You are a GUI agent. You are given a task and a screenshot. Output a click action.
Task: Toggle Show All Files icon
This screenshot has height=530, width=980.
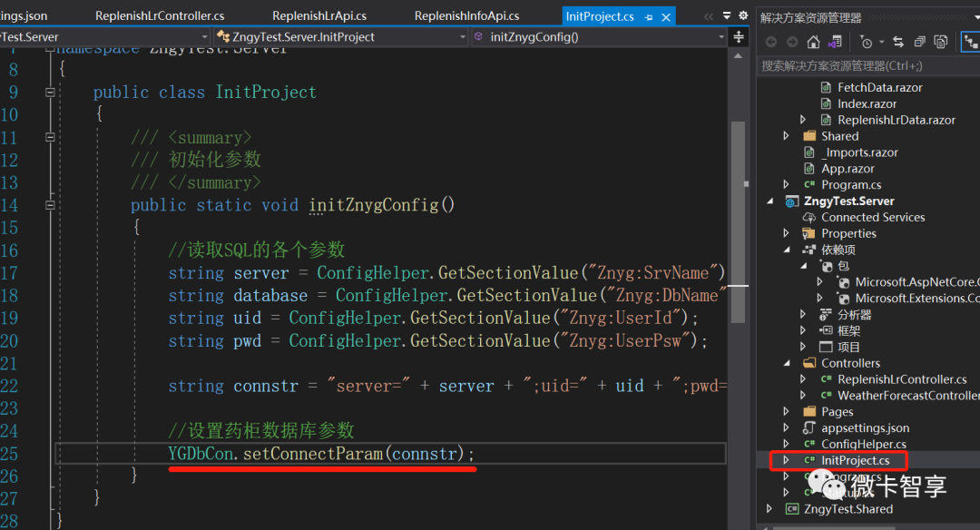pos(941,42)
